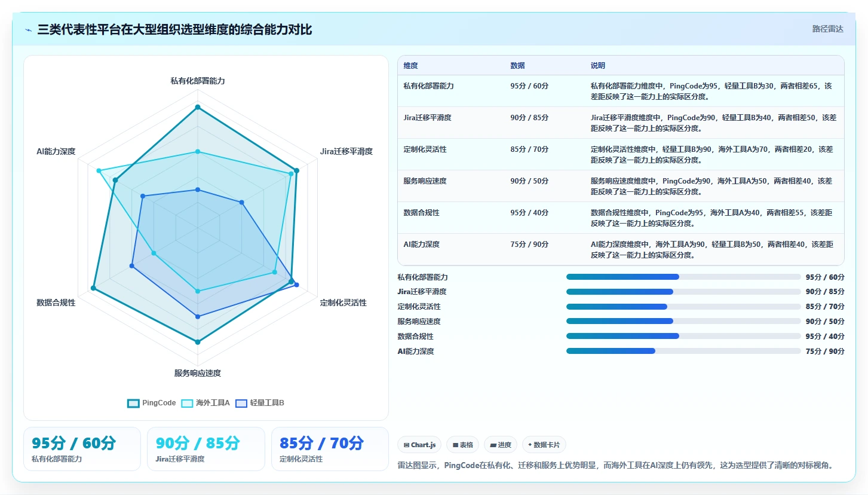
Task: Click the 服务响应速度 progress bar
Action: (683, 322)
